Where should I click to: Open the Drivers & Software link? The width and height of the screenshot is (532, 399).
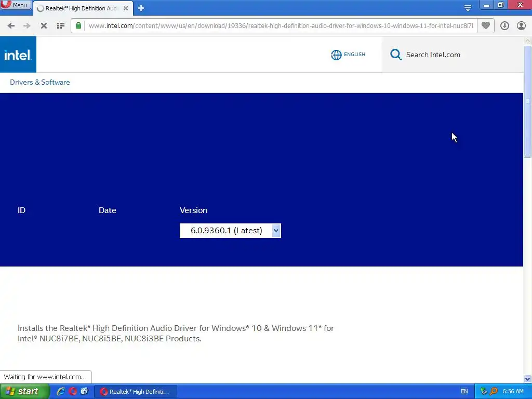pyautogui.click(x=39, y=82)
